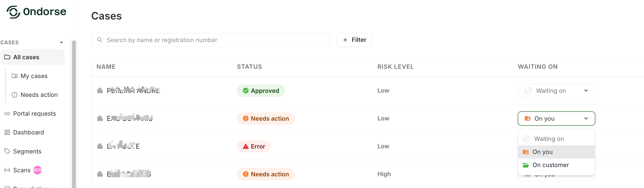Click the search magnifier icon
644x188 pixels.
tap(99, 40)
